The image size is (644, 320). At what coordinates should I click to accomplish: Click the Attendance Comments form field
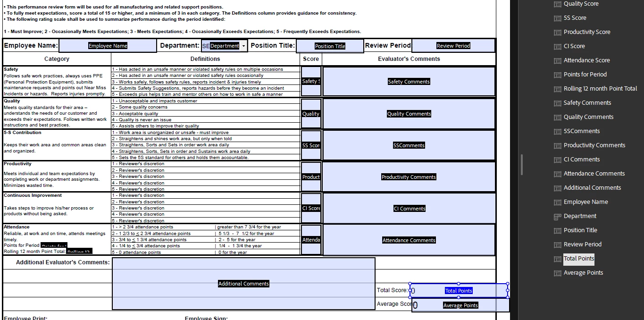pyautogui.click(x=409, y=240)
